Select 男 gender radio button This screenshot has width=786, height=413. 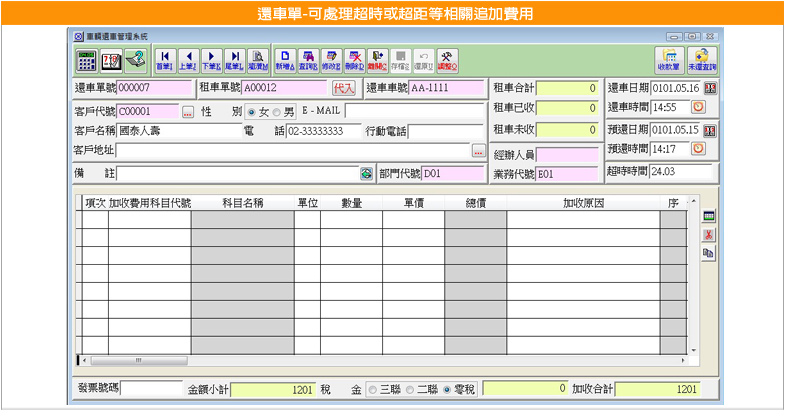[x=277, y=111]
